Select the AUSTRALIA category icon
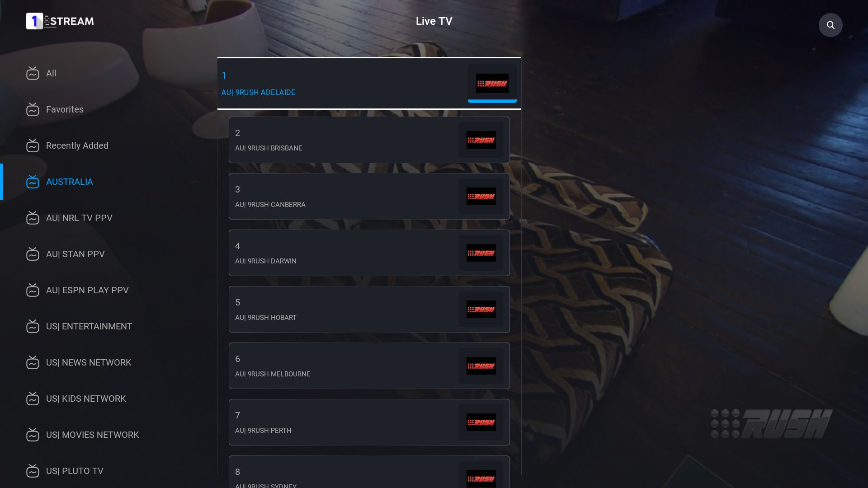 pos(33,182)
